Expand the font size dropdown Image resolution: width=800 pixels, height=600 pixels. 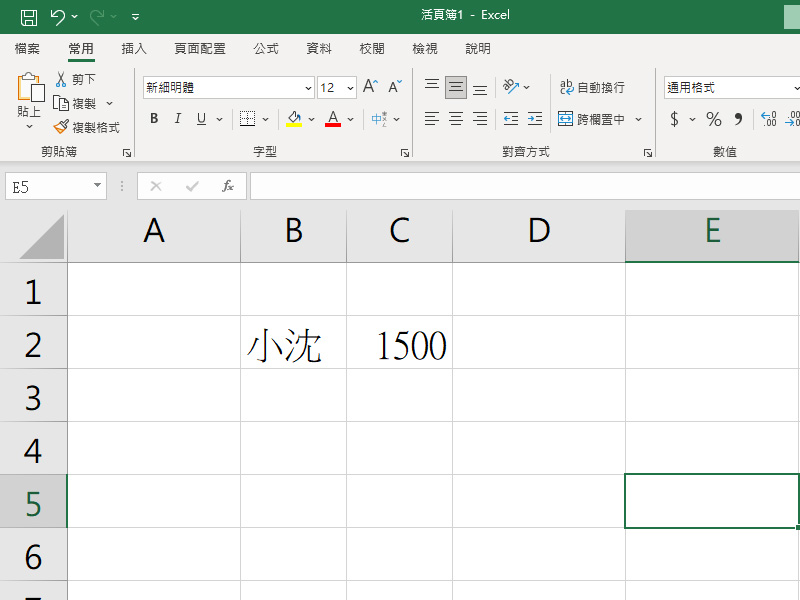[350, 88]
